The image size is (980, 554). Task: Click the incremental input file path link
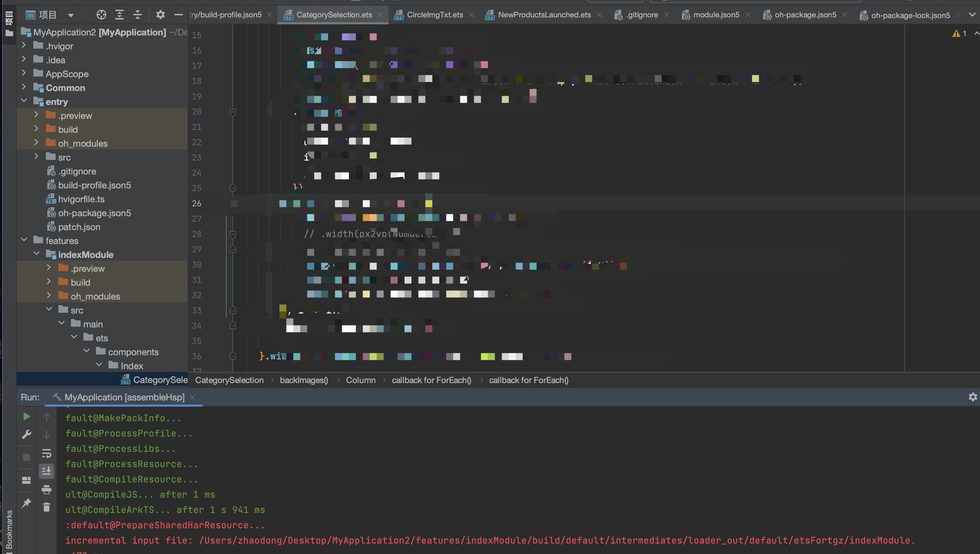(557, 540)
